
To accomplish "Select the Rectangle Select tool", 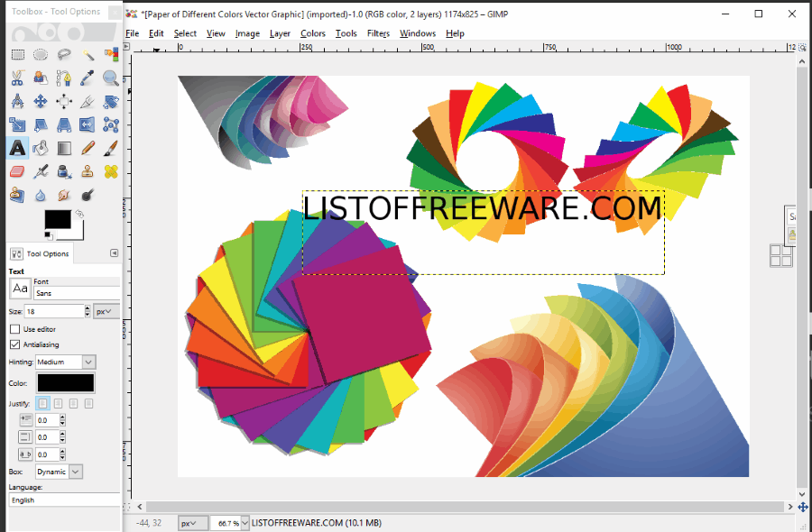I will (x=18, y=54).
